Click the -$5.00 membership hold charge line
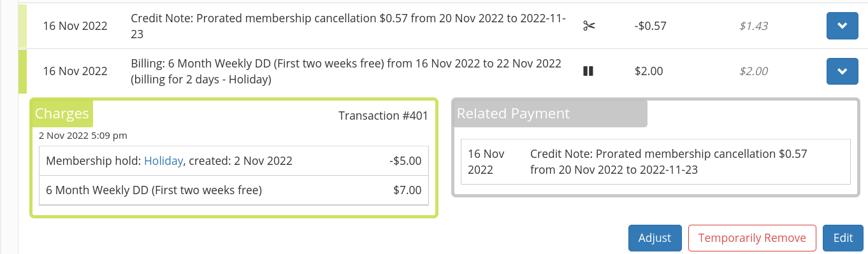868x254 pixels. tap(233, 161)
